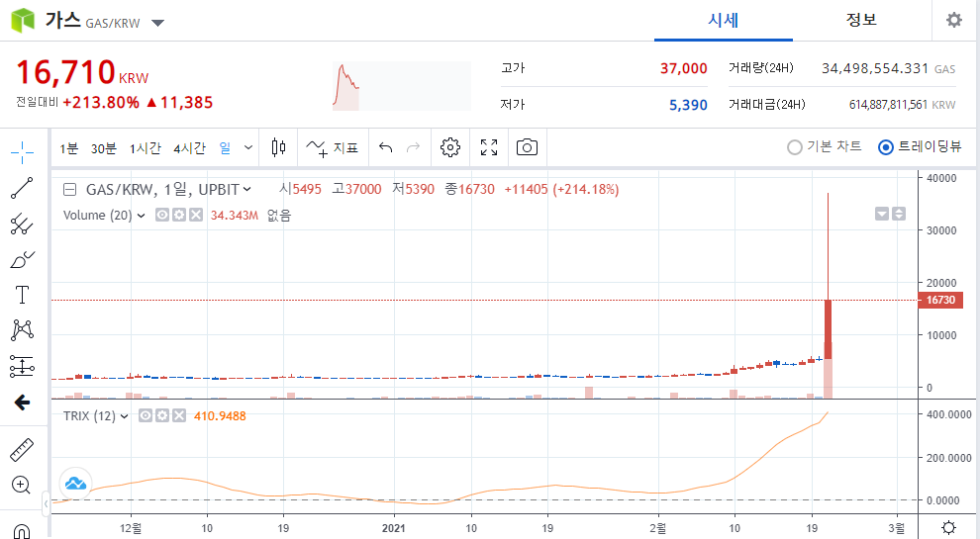The height and width of the screenshot is (539, 980).
Task: Open candlestick chart type selector
Action: click(279, 147)
